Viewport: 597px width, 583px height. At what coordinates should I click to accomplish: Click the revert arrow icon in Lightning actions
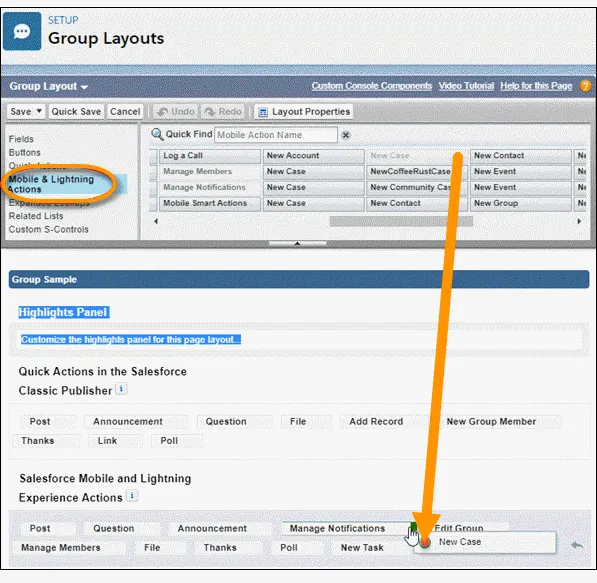[577, 545]
